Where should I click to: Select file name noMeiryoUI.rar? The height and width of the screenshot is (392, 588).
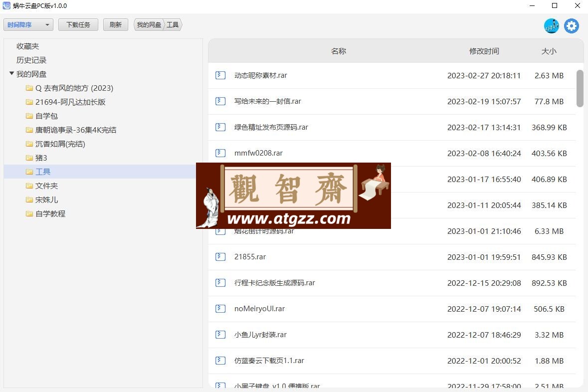point(259,309)
